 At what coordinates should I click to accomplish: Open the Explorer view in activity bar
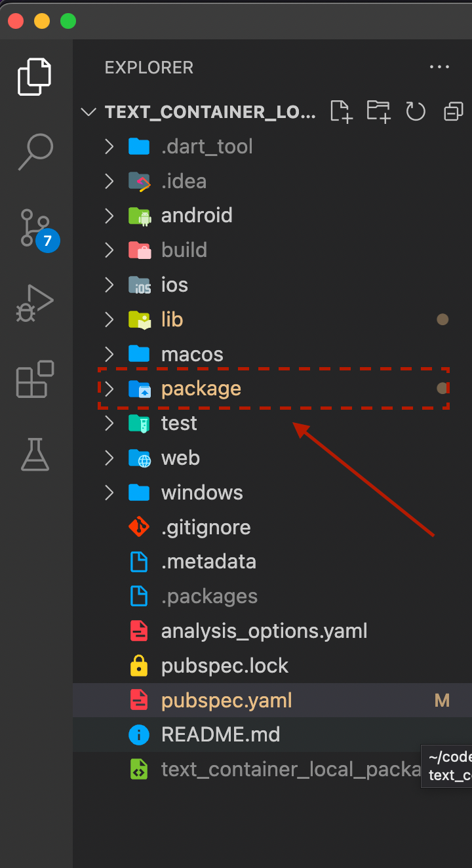pyautogui.click(x=35, y=77)
